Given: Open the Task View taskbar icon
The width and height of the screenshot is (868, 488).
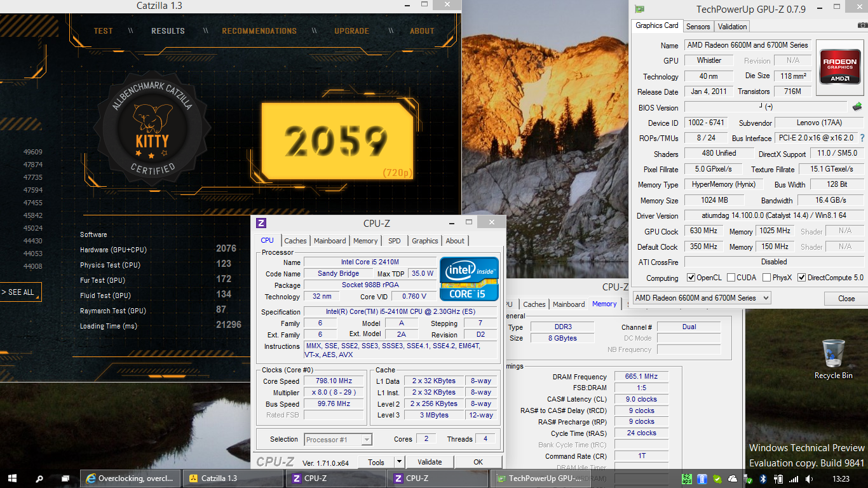Looking at the screenshot, I should (65, 478).
